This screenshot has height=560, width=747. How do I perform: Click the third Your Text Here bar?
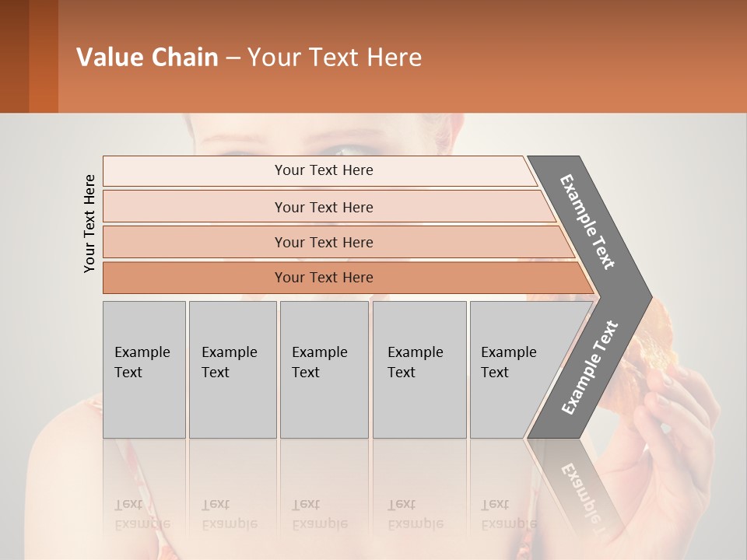[338, 242]
